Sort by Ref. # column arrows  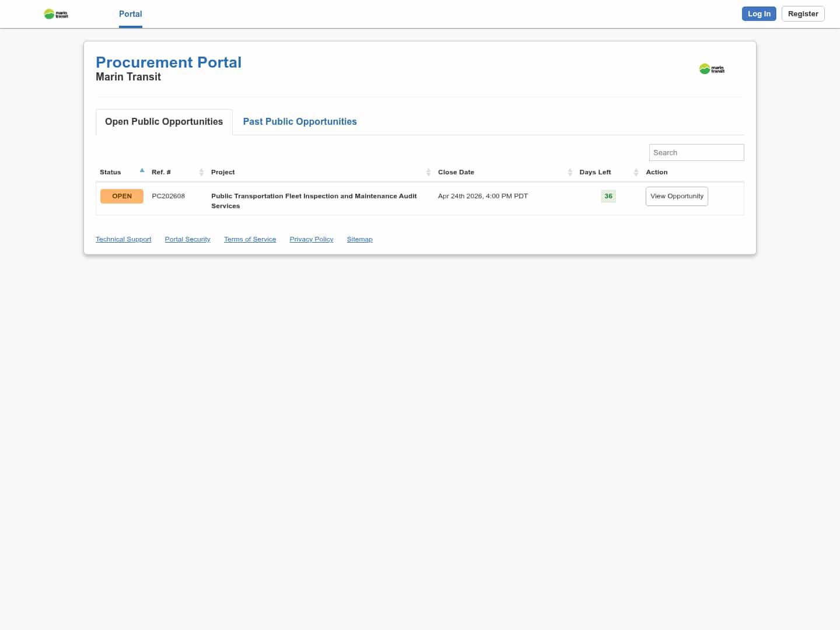click(201, 172)
